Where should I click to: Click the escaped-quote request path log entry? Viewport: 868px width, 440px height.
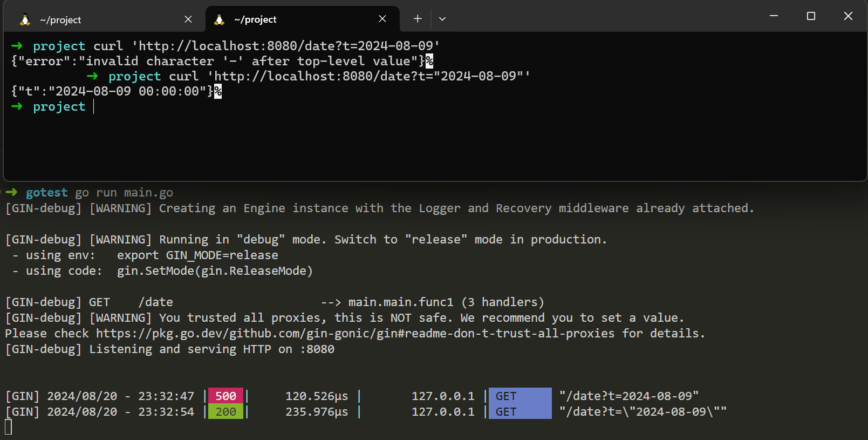point(643,412)
